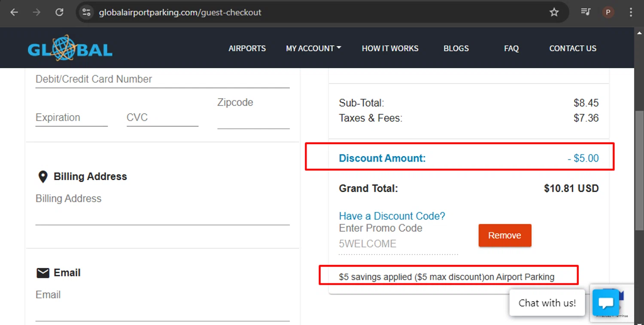Click the Have a Discount Code link
This screenshot has height=325, width=644.
tap(392, 216)
